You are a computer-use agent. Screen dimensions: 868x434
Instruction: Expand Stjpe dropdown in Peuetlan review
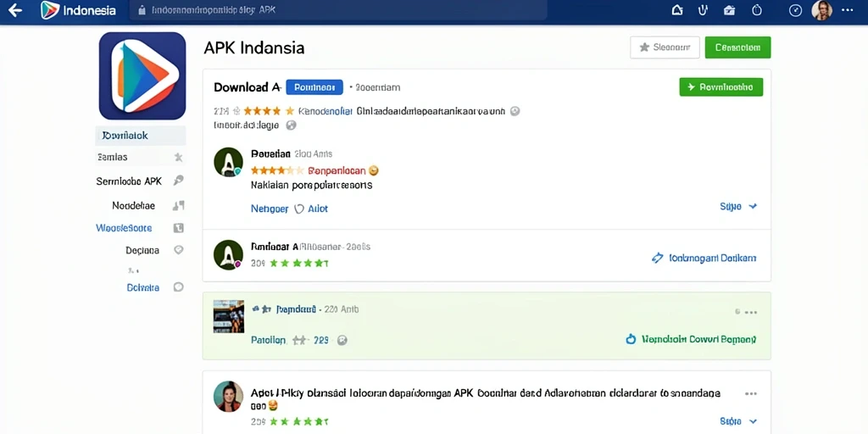[738, 207]
